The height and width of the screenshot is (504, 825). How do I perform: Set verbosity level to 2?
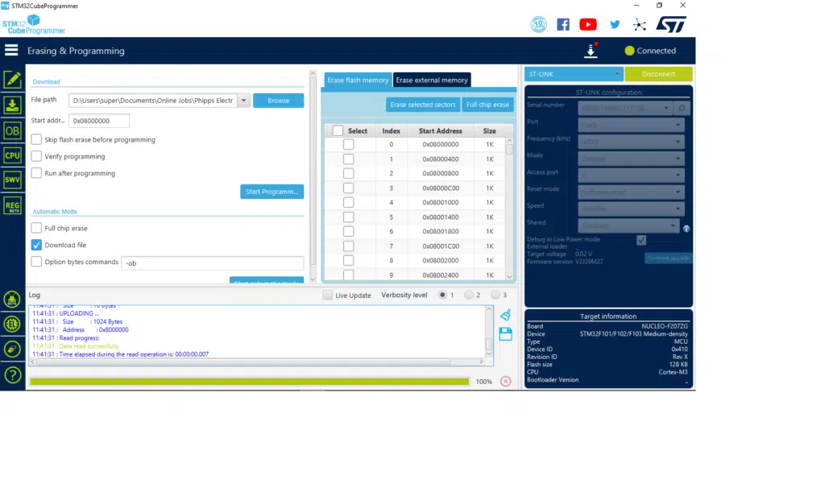pyautogui.click(x=469, y=295)
